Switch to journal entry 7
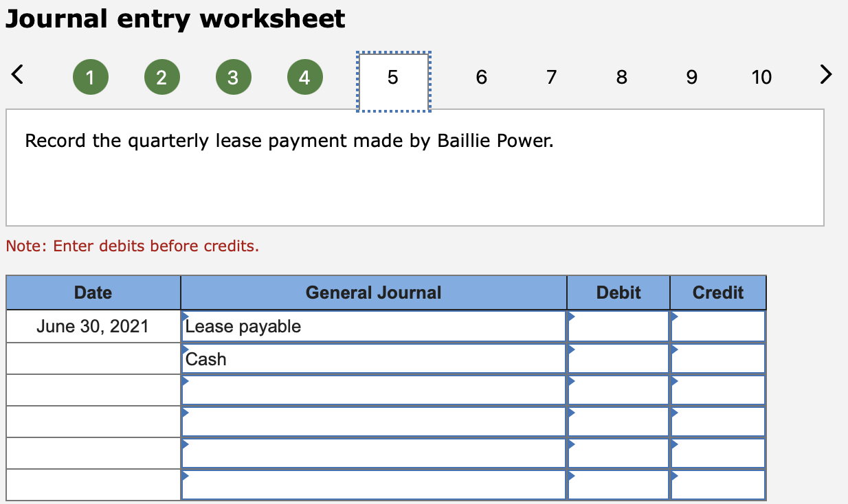The height and width of the screenshot is (504, 848). pos(551,78)
